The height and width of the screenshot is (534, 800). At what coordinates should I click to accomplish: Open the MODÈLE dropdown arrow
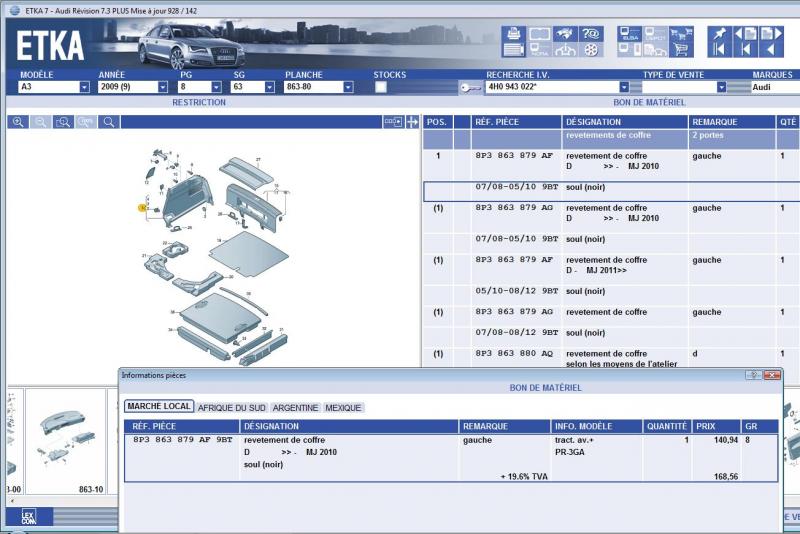pyautogui.click(x=85, y=87)
